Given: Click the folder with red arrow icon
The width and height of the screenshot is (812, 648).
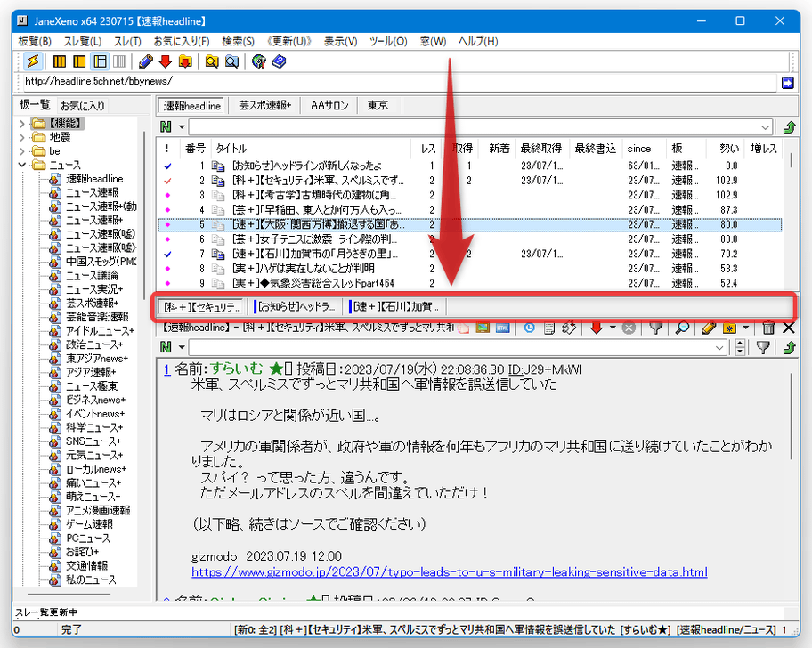Looking at the screenshot, I should point(185,61).
